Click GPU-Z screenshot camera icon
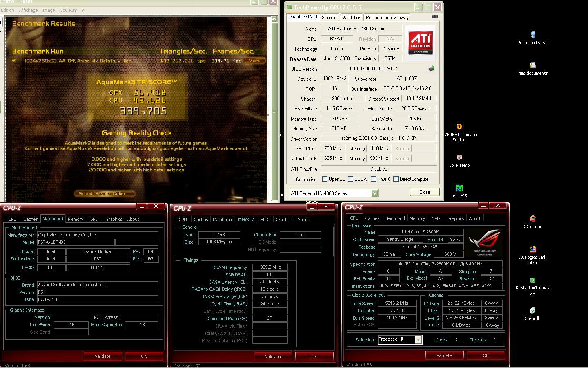The height and width of the screenshot is (368, 588). point(435,17)
